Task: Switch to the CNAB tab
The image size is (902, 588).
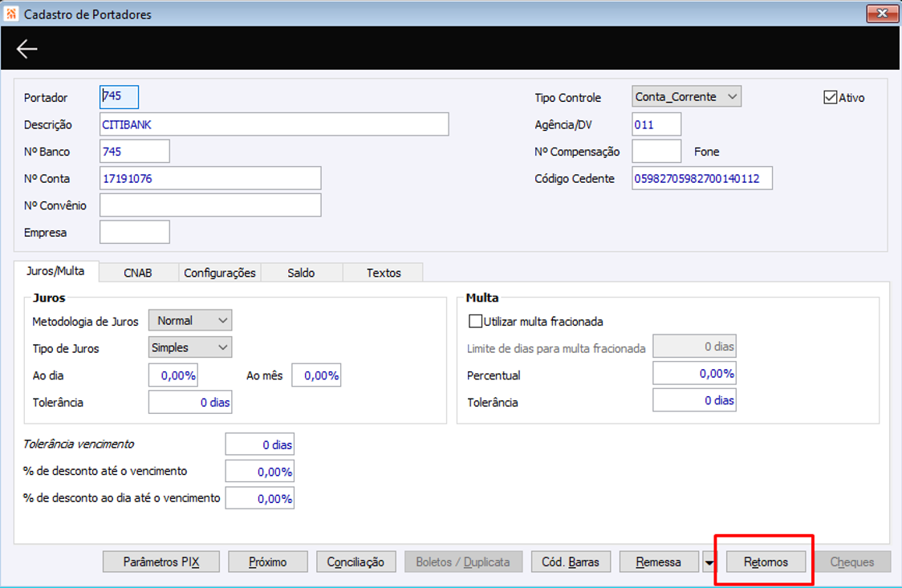Action: tap(138, 273)
